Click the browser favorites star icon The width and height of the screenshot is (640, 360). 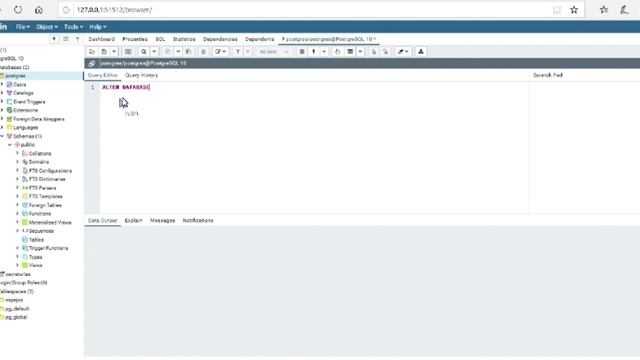tap(574, 10)
